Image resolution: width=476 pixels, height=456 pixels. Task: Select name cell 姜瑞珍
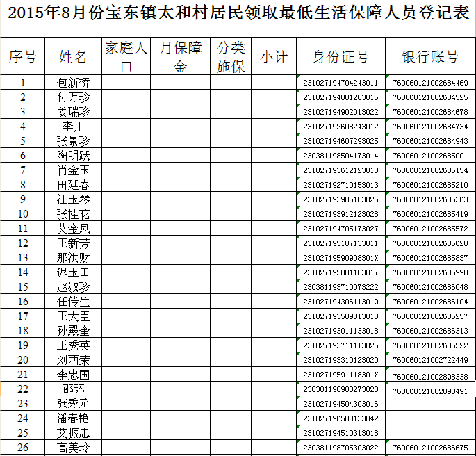pyautogui.click(x=73, y=111)
